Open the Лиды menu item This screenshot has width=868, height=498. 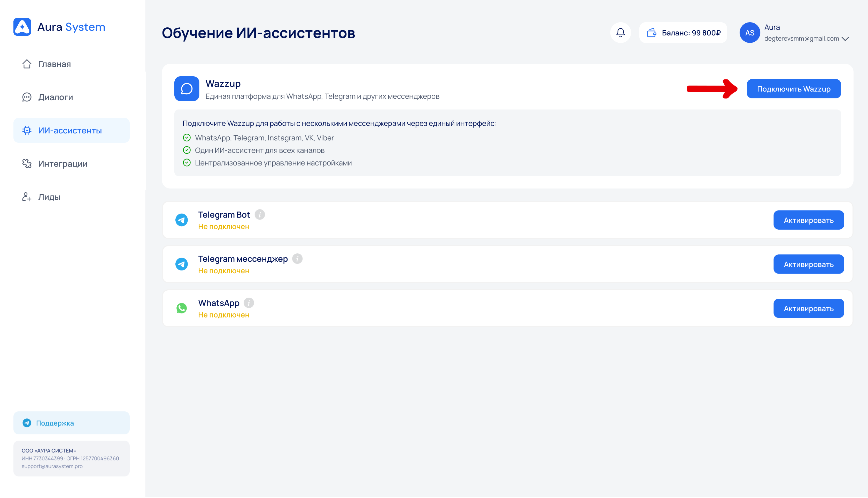pyautogui.click(x=49, y=197)
